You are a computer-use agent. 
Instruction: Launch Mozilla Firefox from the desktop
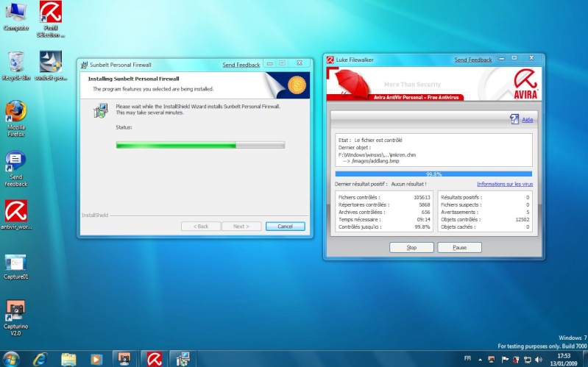(x=15, y=118)
